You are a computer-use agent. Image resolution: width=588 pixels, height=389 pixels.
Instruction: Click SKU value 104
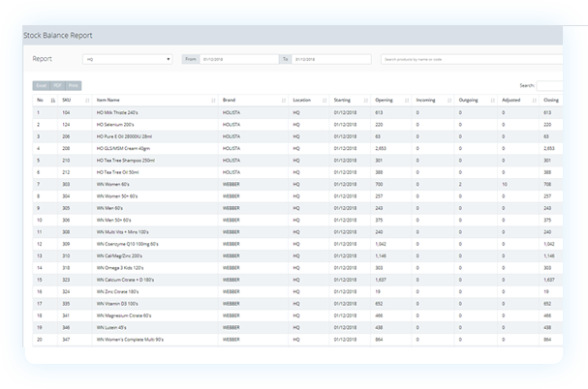click(66, 112)
